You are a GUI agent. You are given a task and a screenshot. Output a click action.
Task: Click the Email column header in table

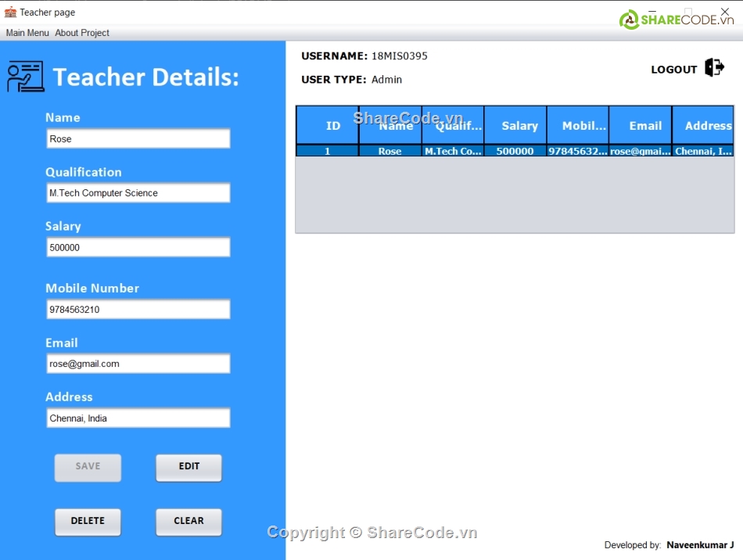tap(645, 126)
